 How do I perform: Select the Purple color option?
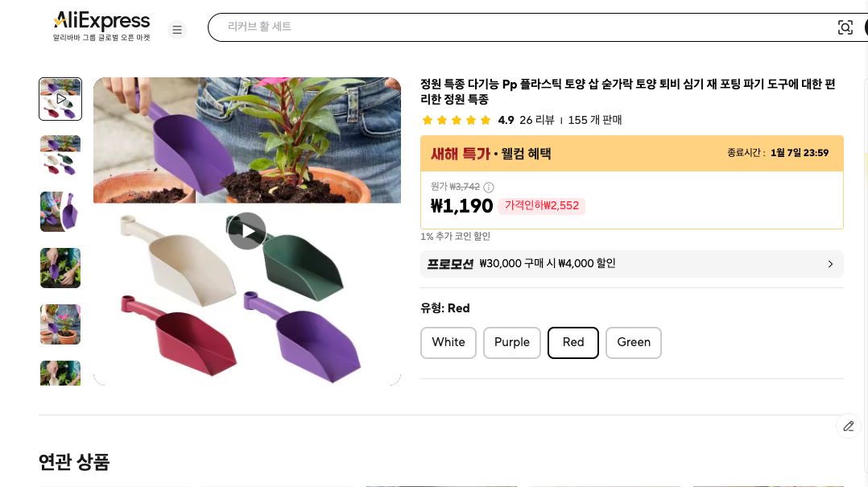point(512,342)
